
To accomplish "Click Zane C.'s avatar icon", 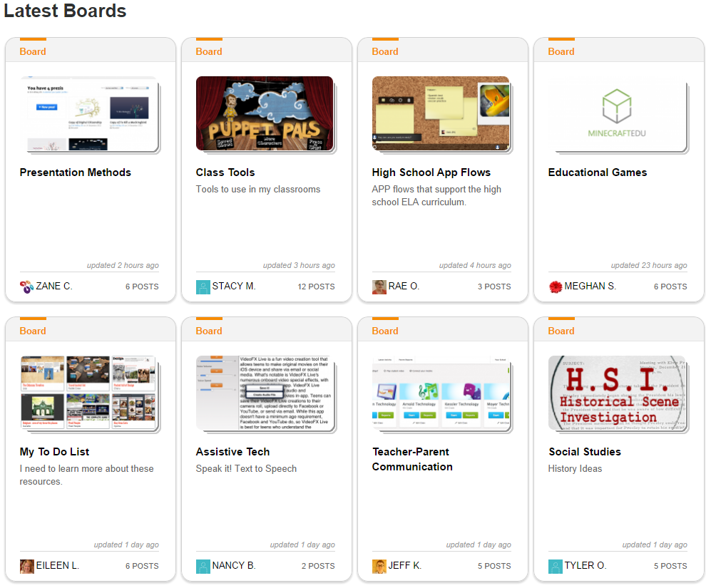I will point(26,287).
